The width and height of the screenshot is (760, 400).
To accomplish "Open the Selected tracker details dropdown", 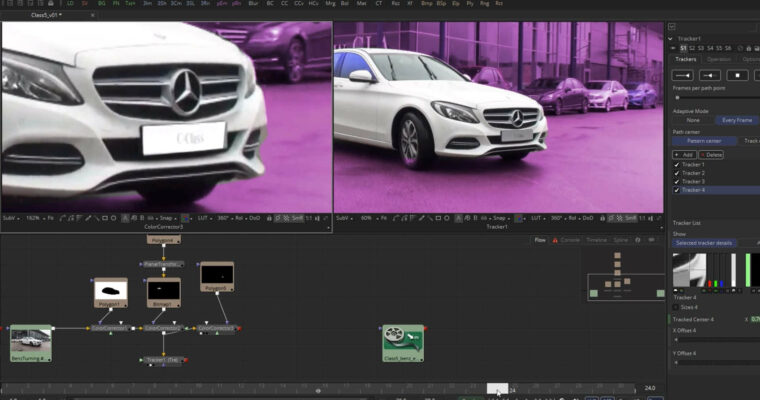I will (x=714, y=243).
